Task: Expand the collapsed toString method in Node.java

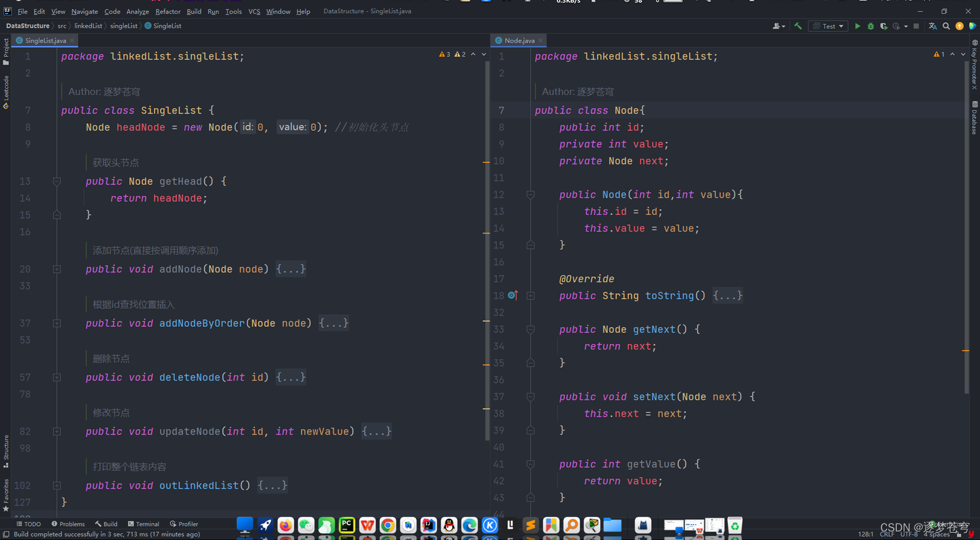Action: (x=531, y=296)
